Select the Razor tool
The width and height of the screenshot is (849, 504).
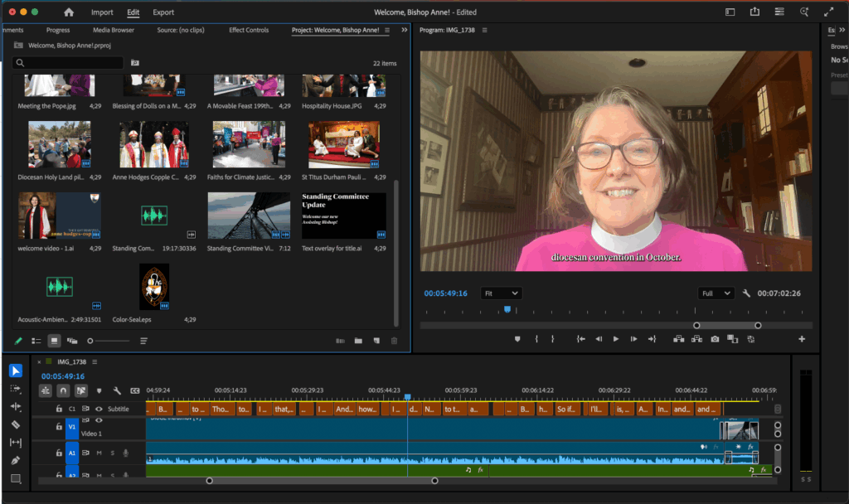click(x=16, y=424)
